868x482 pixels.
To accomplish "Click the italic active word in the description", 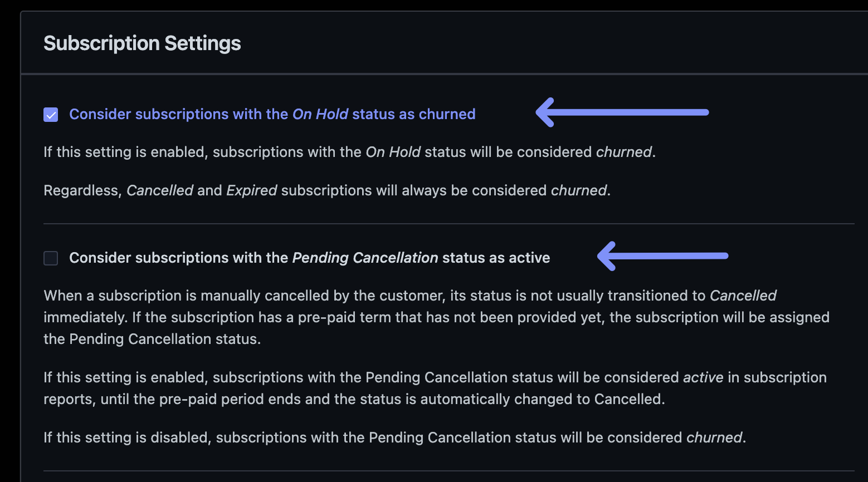I will click(x=703, y=377).
